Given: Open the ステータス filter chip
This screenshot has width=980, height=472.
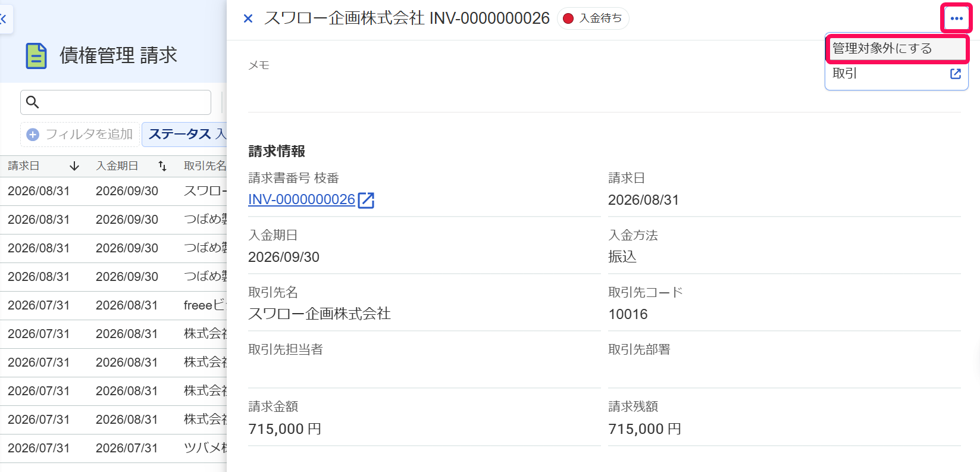Looking at the screenshot, I should click(185, 135).
